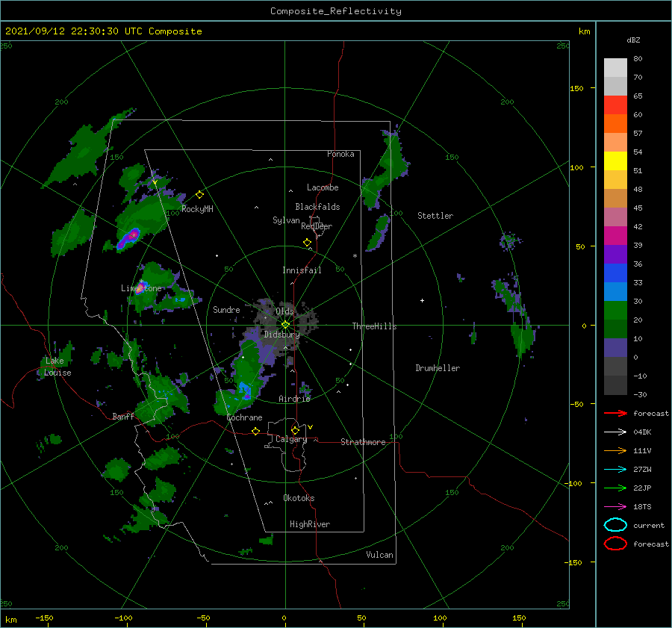Click the yellow diamond marker above Calgary label
The height and width of the screenshot is (628, 672).
(x=295, y=430)
